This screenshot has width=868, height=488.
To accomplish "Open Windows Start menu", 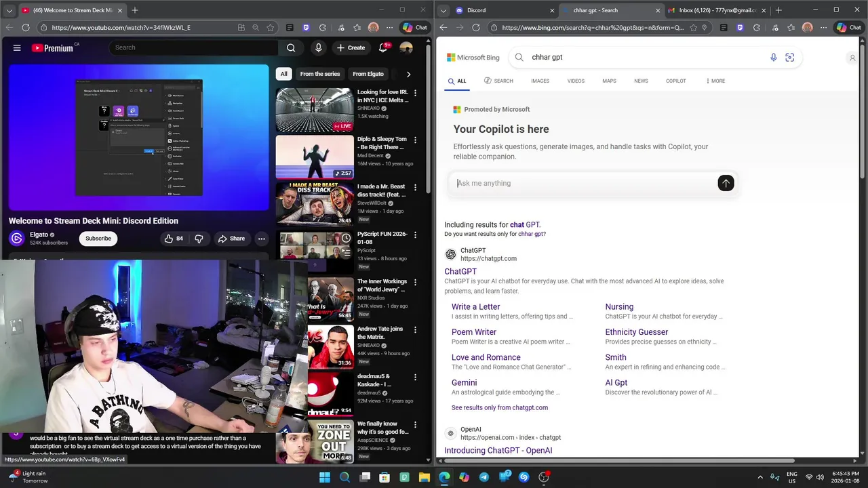I will click(x=325, y=477).
